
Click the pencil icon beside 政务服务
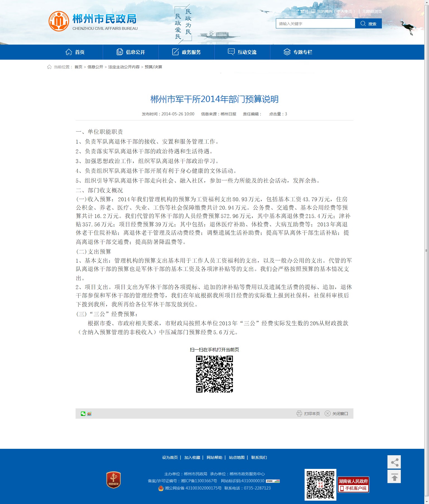coord(175,52)
